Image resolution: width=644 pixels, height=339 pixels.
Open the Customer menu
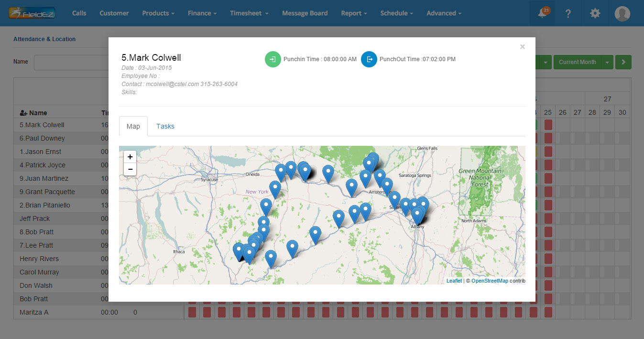(x=114, y=13)
